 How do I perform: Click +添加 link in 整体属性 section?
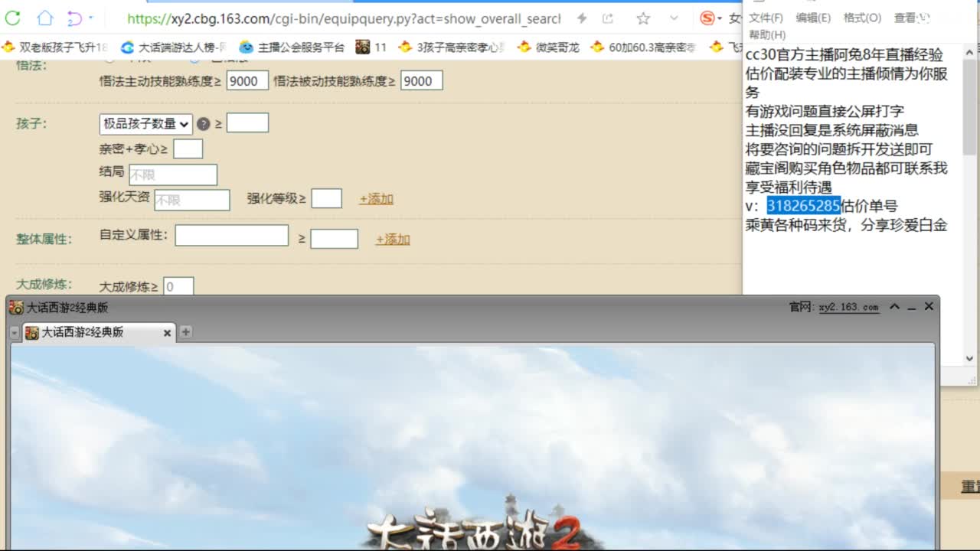[x=393, y=240]
